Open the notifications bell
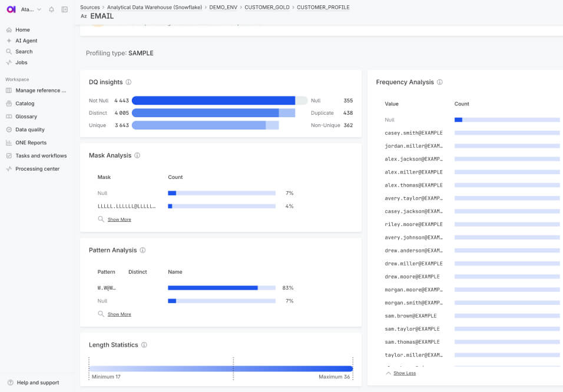The height and width of the screenshot is (392, 563). coord(52,9)
